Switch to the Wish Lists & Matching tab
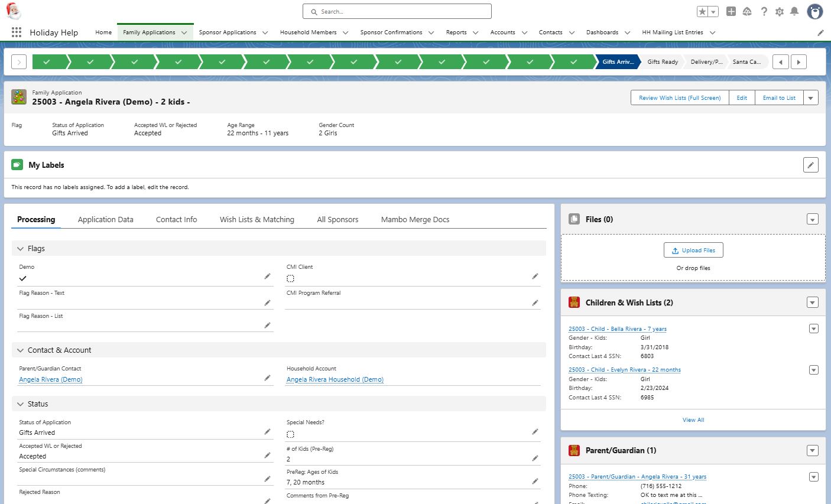Image resolution: width=831 pixels, height=504 pixels. 257,219
